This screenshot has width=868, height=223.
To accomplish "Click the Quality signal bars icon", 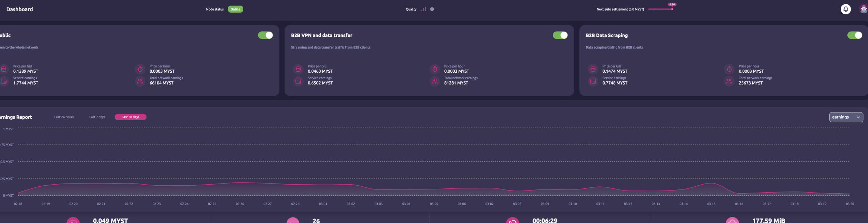I will (x=424, y=9).
